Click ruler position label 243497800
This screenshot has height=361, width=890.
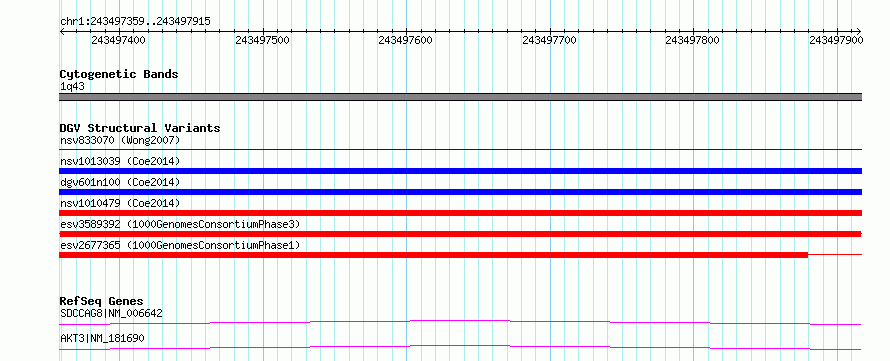(x=692, y=40)
